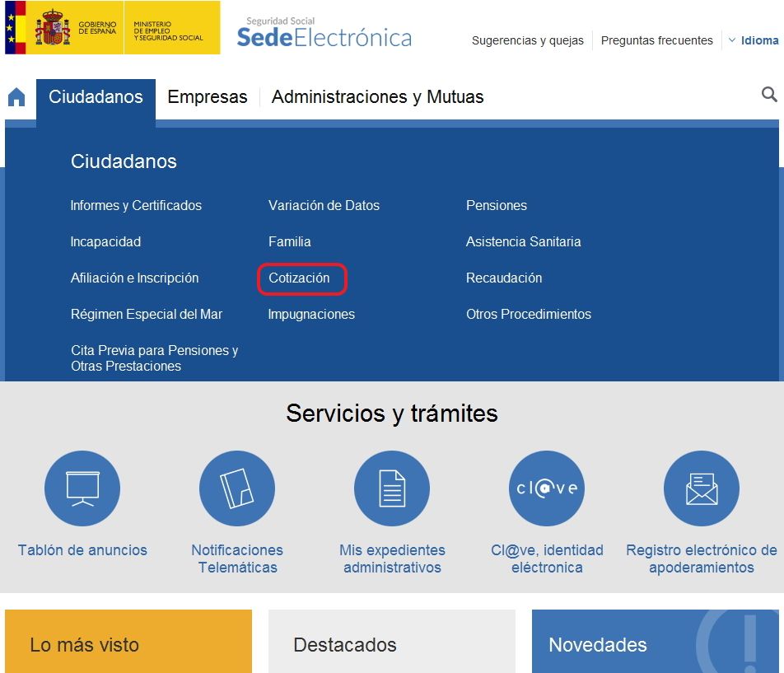The height and width of the screenshot is (673, 784).
Task: Open Notificaciones Telemáticas via its icon
Action: click(236, 488)
